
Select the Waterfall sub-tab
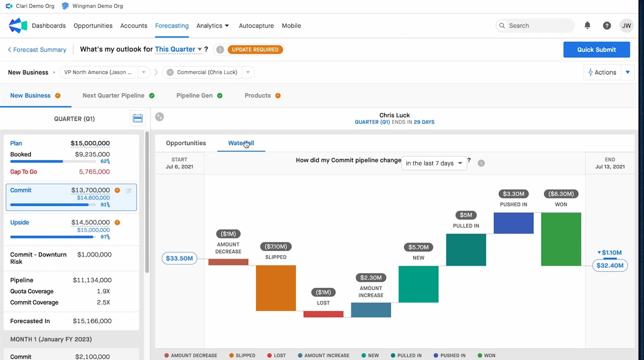point(241,143)
